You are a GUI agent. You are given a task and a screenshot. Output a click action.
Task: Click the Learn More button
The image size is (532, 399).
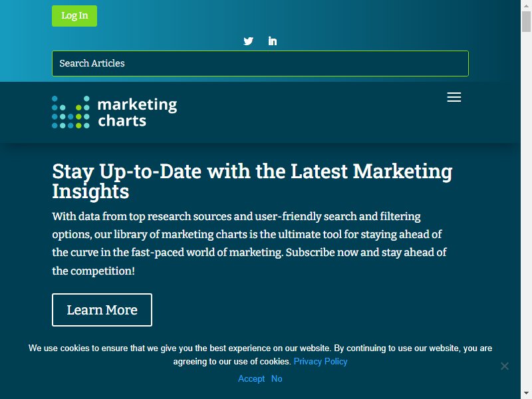coord(102,310)
